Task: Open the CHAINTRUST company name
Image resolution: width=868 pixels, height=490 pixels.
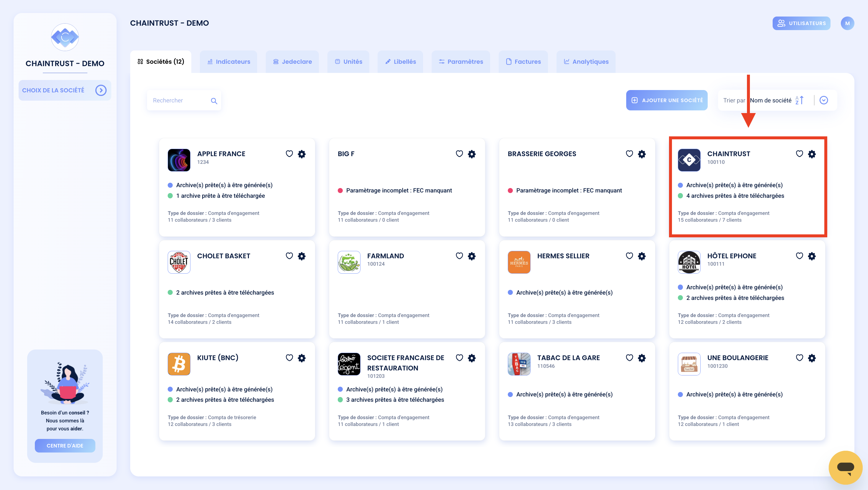Action: pyautogui.click(x=729, y=154)
